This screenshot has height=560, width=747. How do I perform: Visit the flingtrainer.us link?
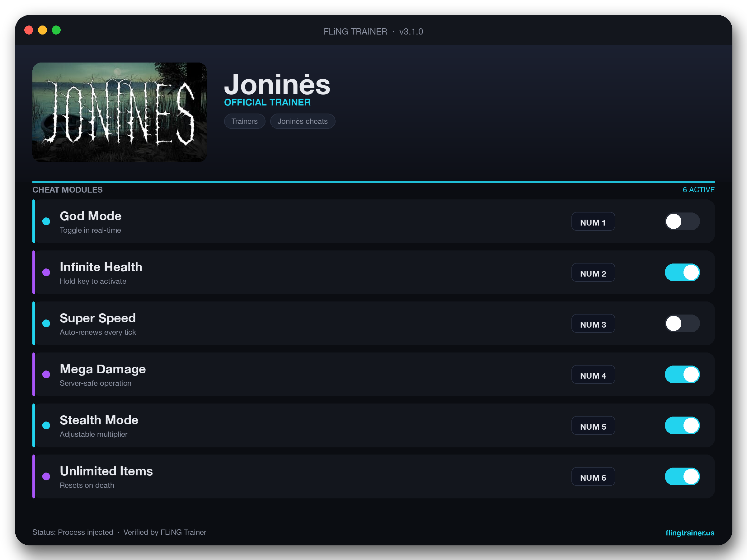click(x=690, y=533)
